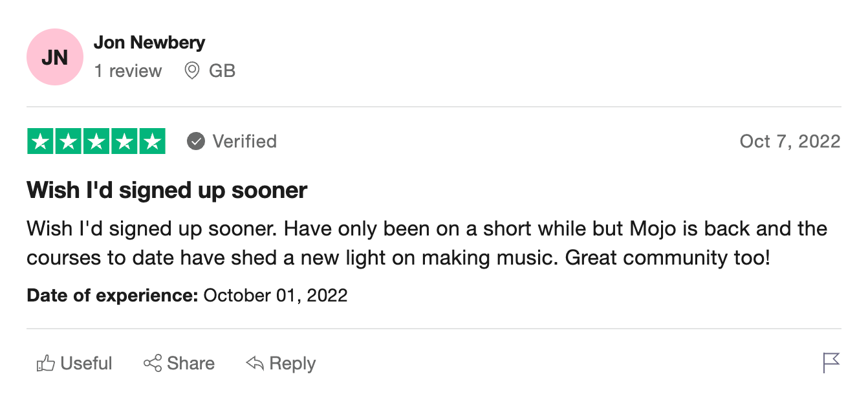Click the review body paragraph text
Screen dimensions: 868x405
tap(427, 243)
